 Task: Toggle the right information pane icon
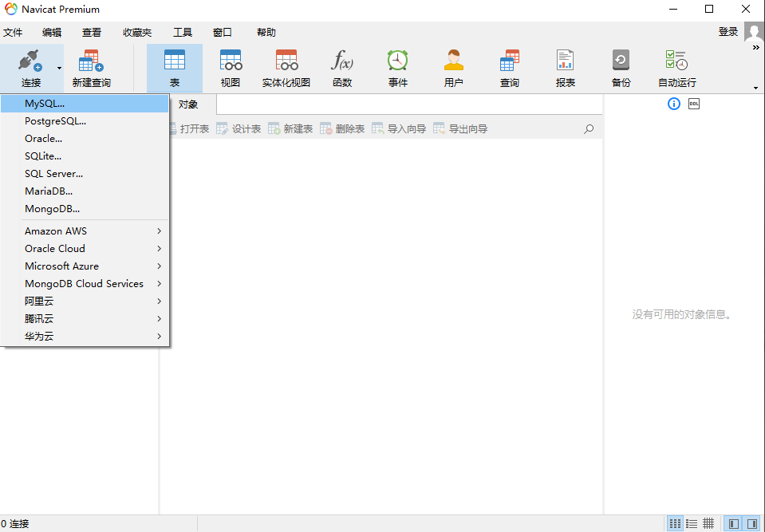pyautogui.click(x=752, y=524)
